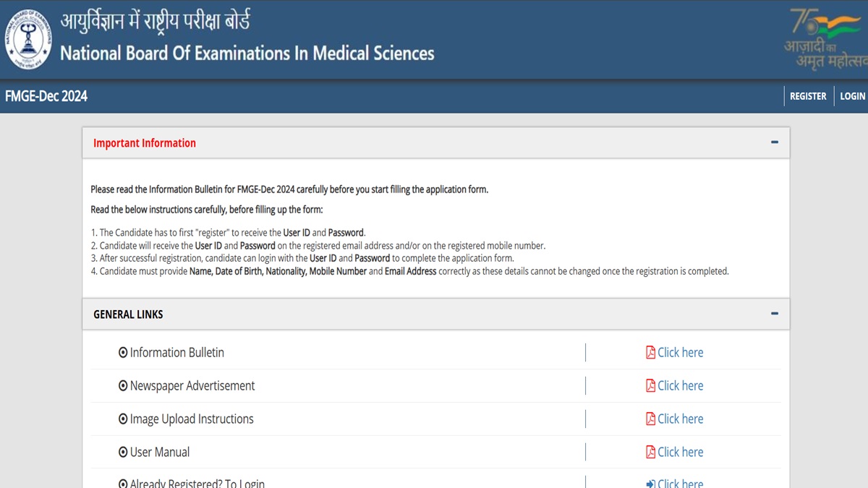Click instruction 3 about successful registration login

(302, 258)
